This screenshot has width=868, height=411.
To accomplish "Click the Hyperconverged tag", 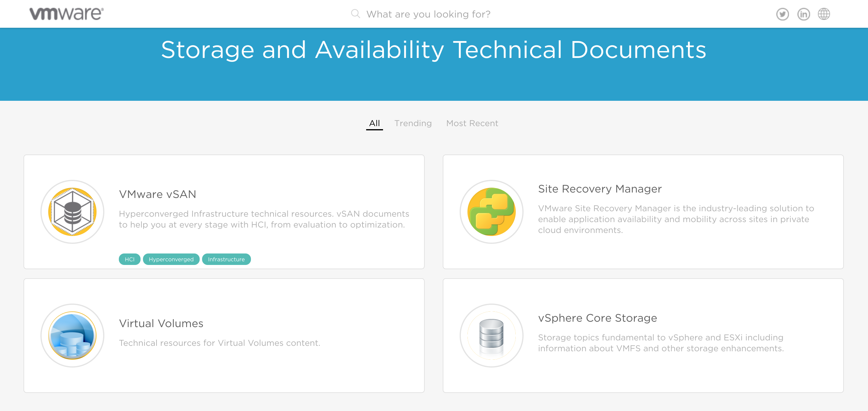I will [x=171, y=259].
